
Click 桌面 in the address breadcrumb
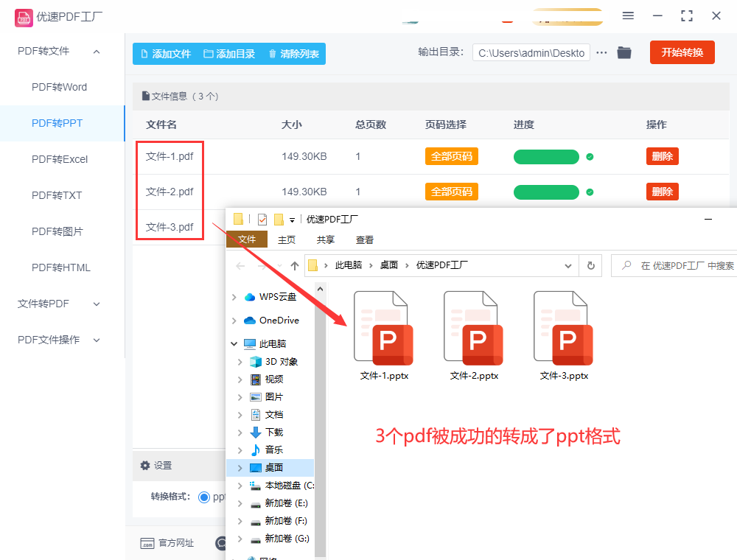click(x=388, y=265)
